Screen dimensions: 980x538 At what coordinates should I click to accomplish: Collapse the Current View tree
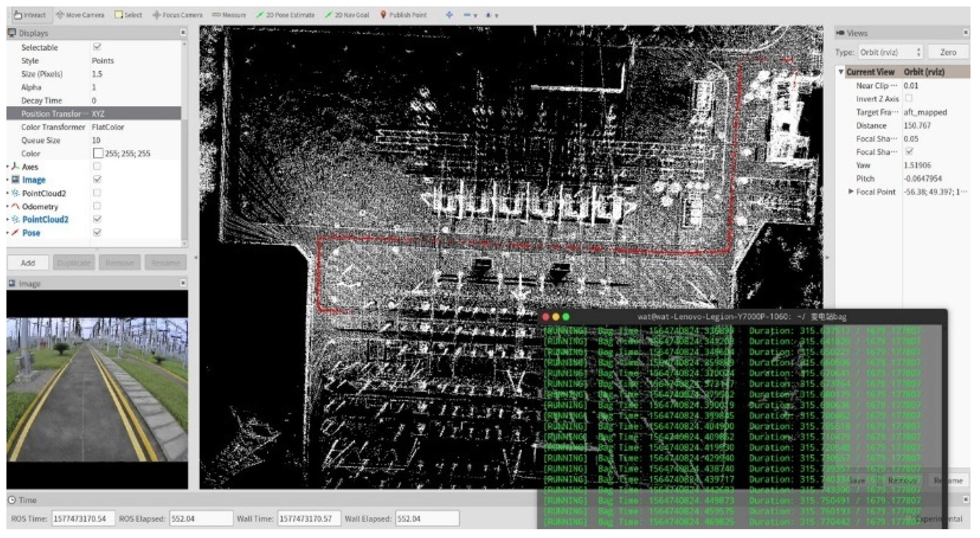pyautogui.click(x=841, y=71)
